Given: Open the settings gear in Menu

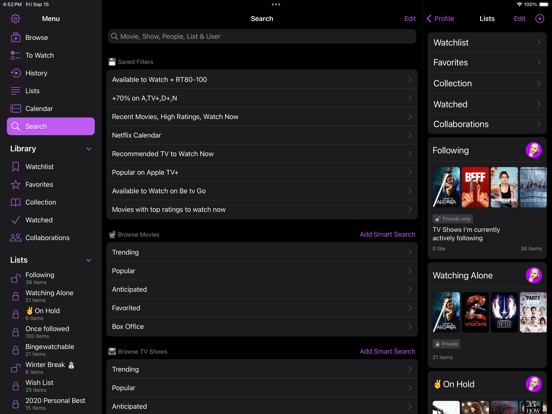Looking at the screenshot, I should point(15,19).
